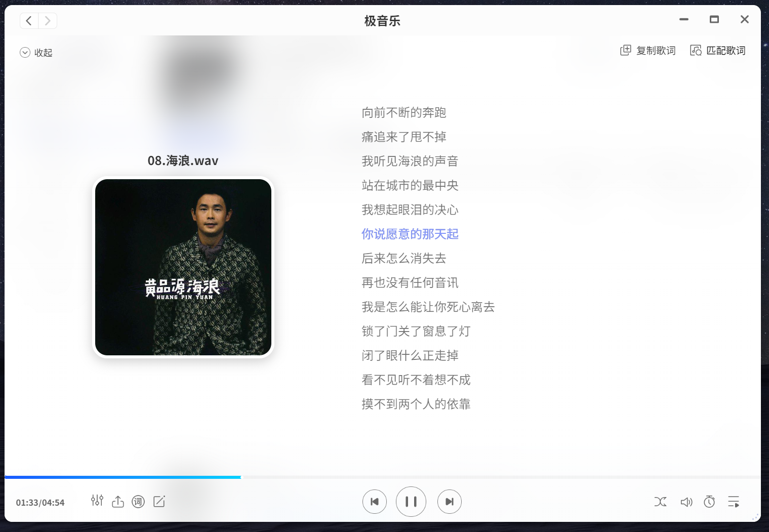
Task: Share the current song via share icon
Action: 118,502
